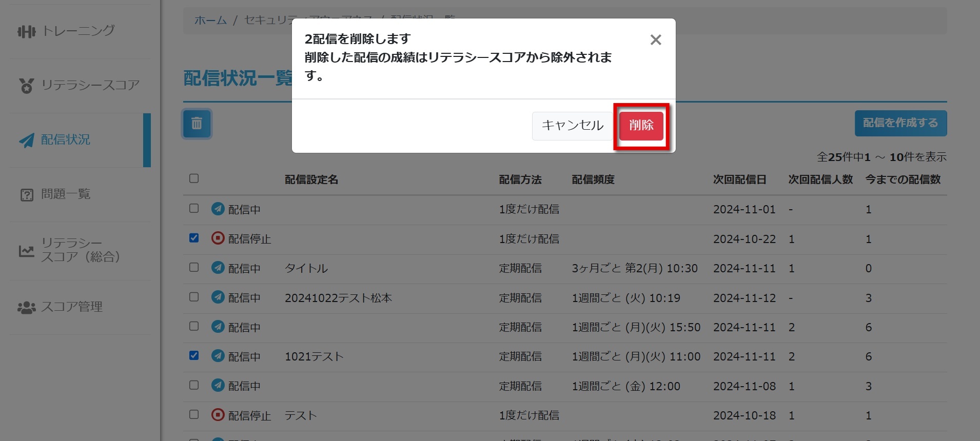Open リテラシースコア(総合) in the sidebar
The height and width of the screenshot is (441, 980).
(x=81, y=250)
